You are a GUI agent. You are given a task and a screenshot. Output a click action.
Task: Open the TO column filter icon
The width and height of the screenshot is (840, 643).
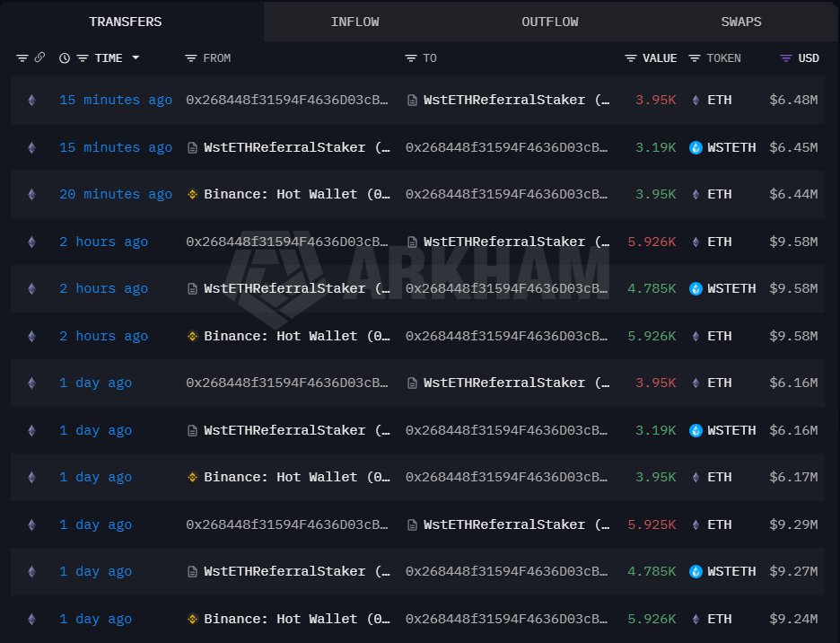pyautogui.click(x=411, y=57)
